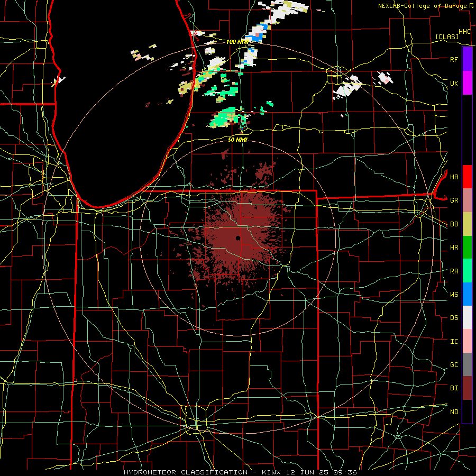Click the IC legend label
Viewport: 476px width, 476px height.
tap(454, 342)
